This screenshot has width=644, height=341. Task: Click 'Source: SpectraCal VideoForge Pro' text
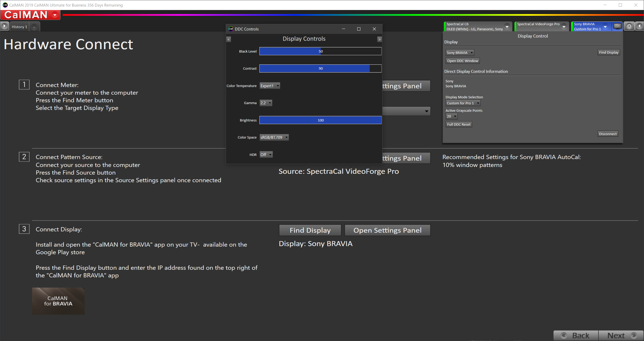pyautogui.click(x=339, y=171)
